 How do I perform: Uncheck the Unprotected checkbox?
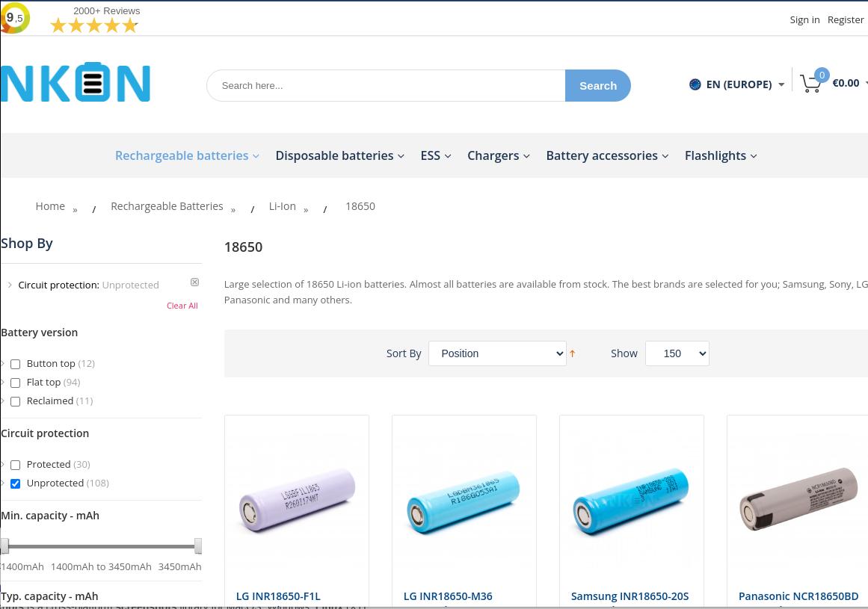[16, 483]
